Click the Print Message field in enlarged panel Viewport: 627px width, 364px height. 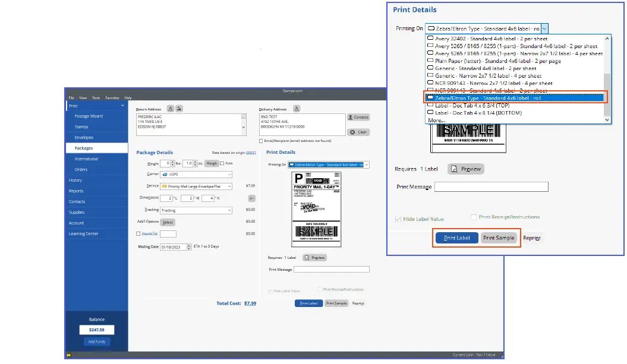point(491,186)
